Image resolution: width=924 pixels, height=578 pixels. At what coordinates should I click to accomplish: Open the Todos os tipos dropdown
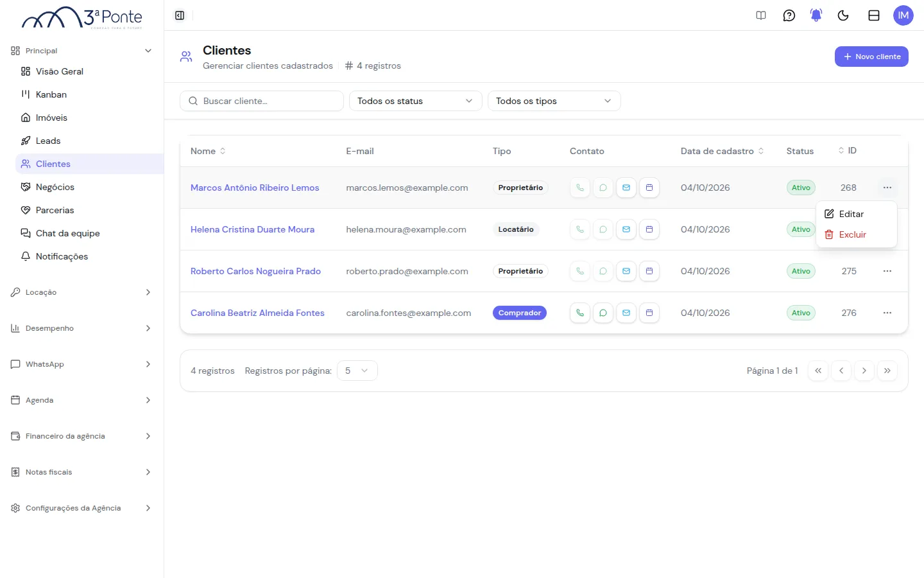click(x=554, y=101)
